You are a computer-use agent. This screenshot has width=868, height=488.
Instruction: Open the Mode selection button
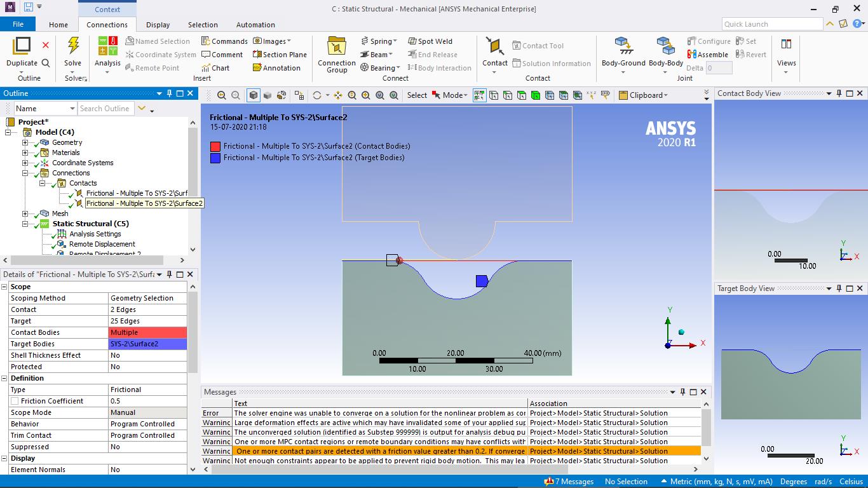click(x=450, y=95)
